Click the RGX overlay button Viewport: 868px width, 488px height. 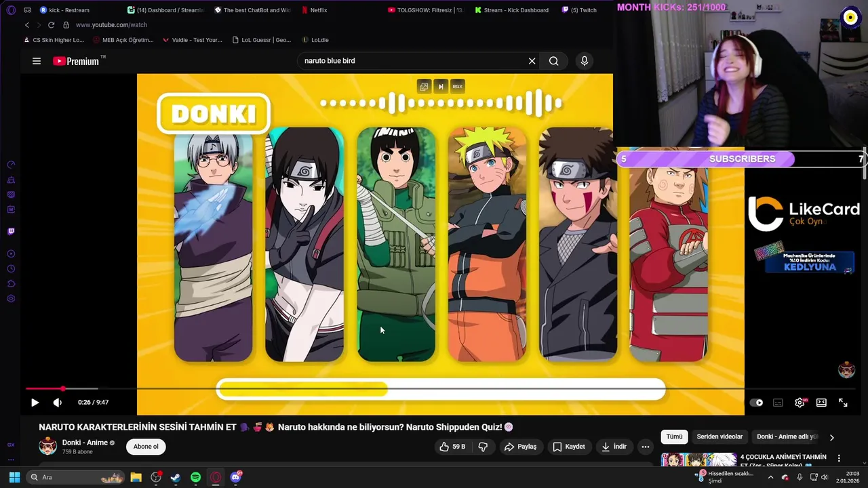pos(458,86)
